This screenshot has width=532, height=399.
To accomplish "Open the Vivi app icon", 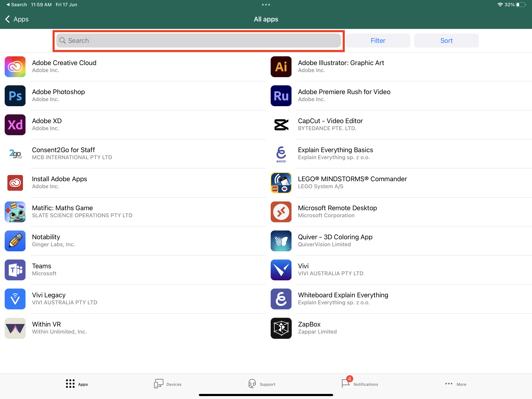I will [x=281, y=270].
